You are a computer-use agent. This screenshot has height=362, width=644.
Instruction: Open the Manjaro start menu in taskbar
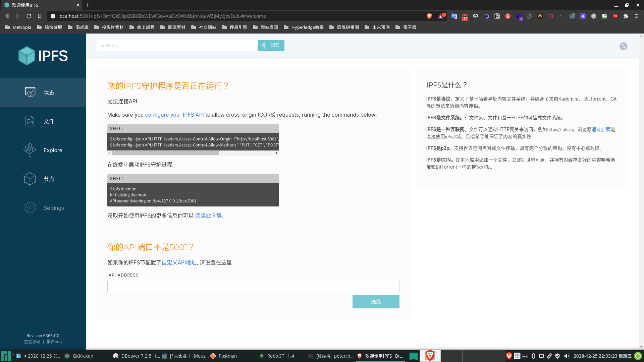coord(6,356)
